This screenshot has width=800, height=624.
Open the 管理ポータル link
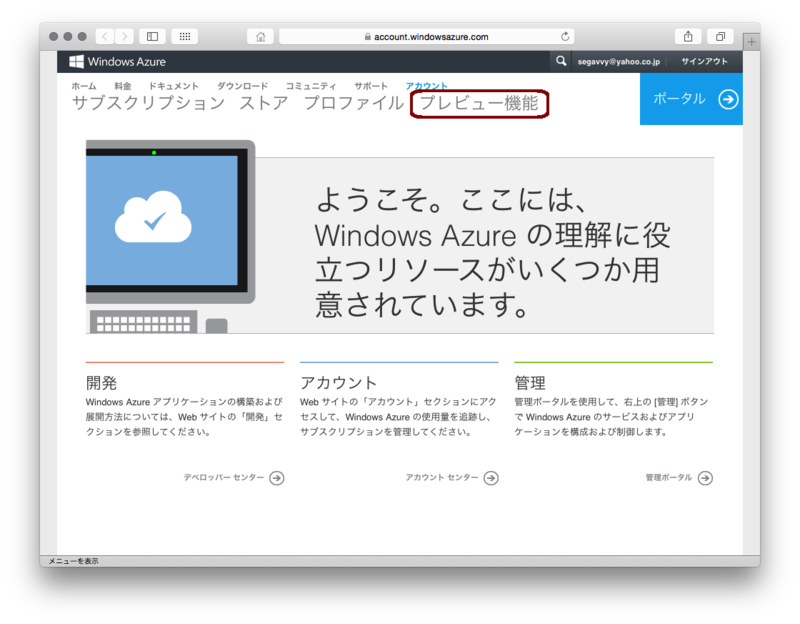[x=668, y=478]
